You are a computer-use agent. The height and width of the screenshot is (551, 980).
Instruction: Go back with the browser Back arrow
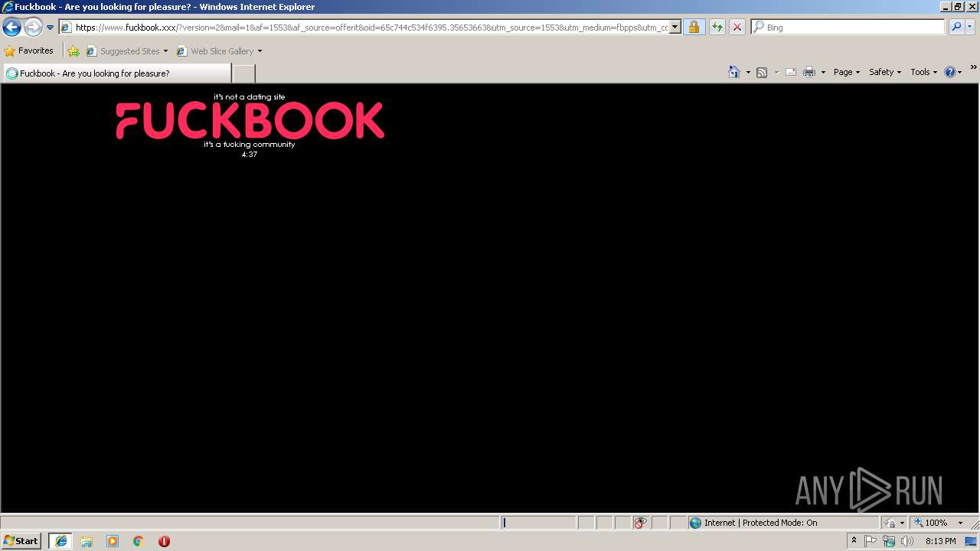point(11,28)
